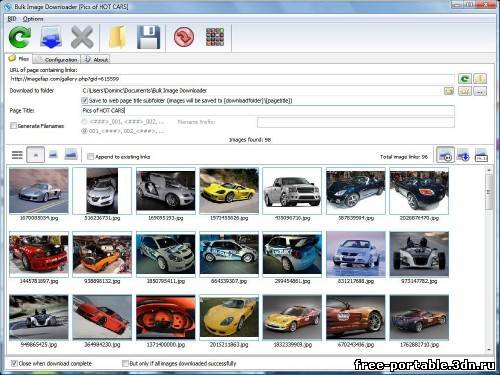The image size is (500, 375).
Task: Open folder via yellow folder toolbar icon
Action: (x=117, y=37)
